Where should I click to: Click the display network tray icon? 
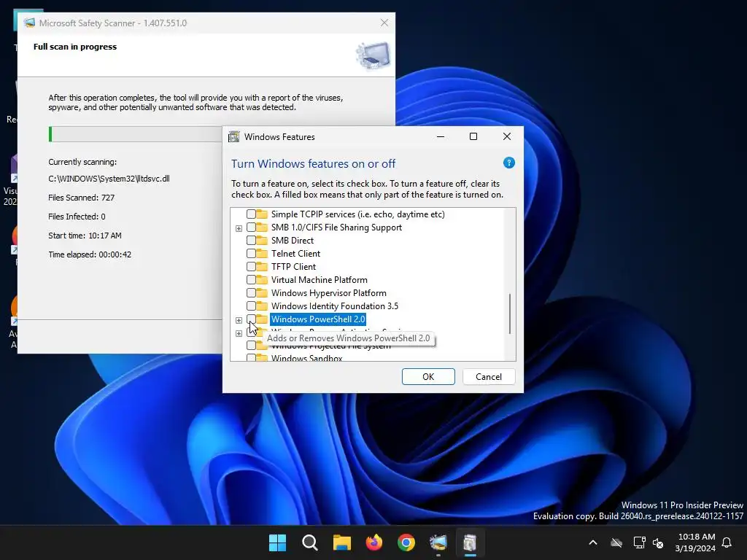click(639, 542)
